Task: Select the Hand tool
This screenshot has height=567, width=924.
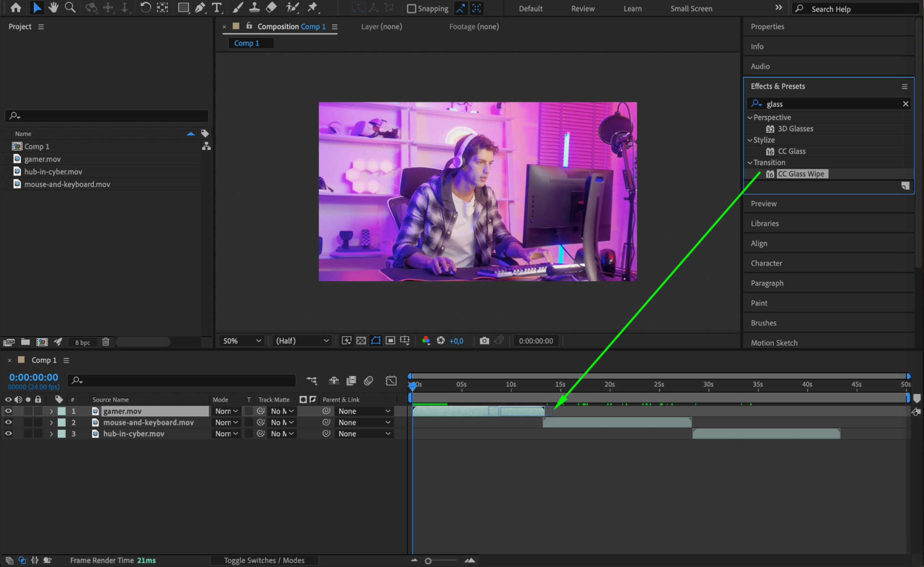Action: click(x=54, y=7)
